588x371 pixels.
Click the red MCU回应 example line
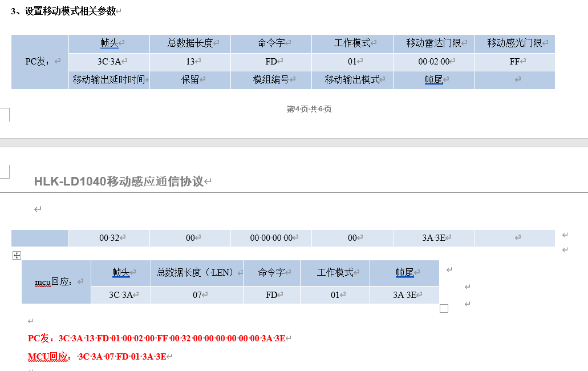(x=98, y=357)
